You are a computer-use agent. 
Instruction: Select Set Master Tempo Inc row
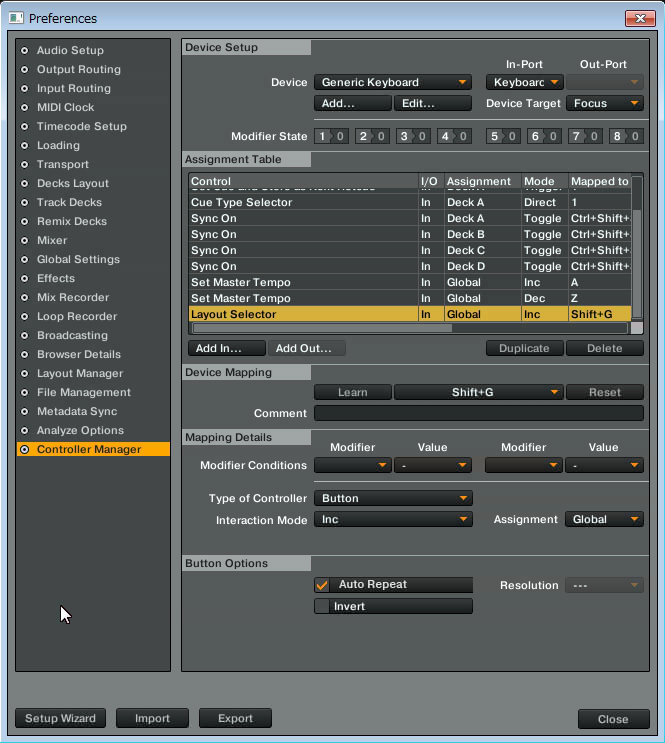[x=410, y=282]
